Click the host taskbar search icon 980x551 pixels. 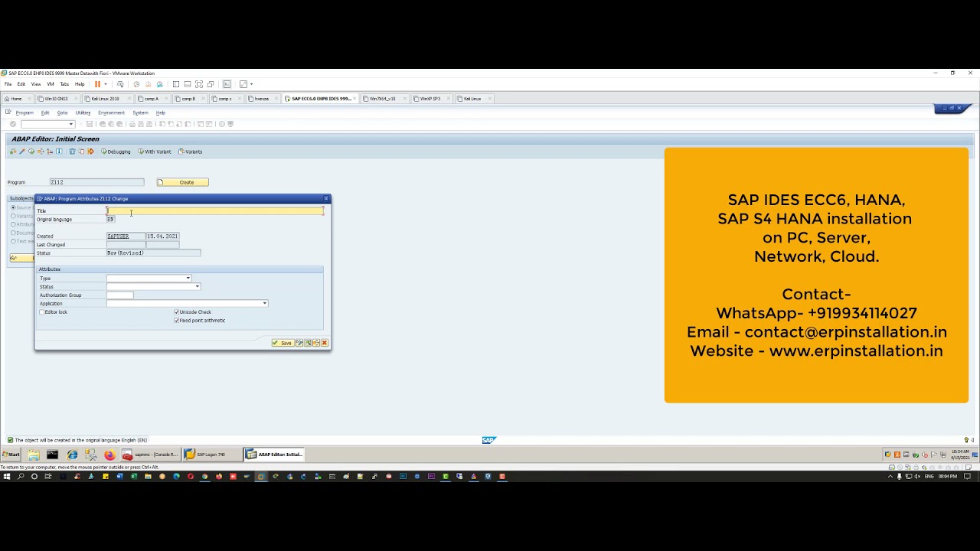pyautogui.click(x=21, y=476)
